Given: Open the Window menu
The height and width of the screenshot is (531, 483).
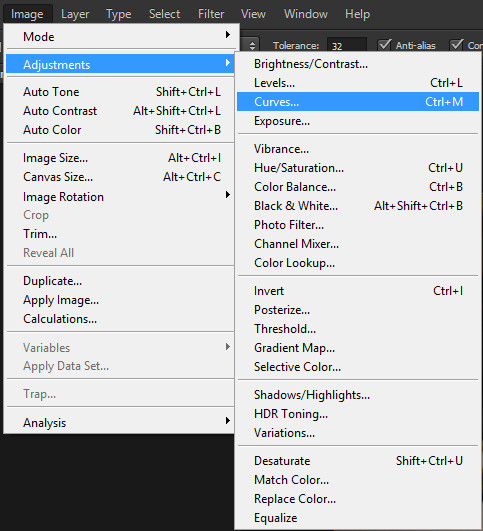Looking at the screenshot, I should [306, 14].
